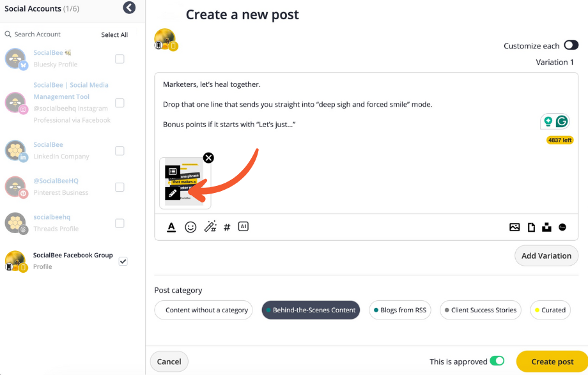Check the LinkedIn Company SocialBee checkbox
588x375 pixels.
[x=120, y=151]
